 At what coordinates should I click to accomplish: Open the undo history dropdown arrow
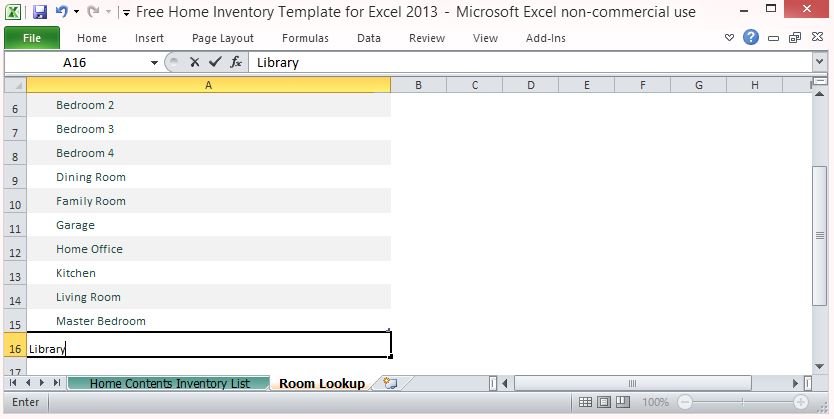(x=77, y=12)
